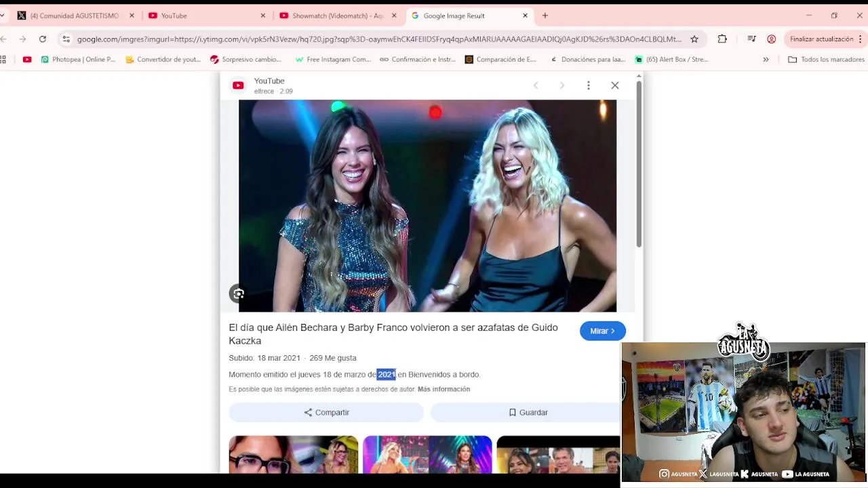Click the site information icon in address bar

pyautogui.click(x=66, y=39)
